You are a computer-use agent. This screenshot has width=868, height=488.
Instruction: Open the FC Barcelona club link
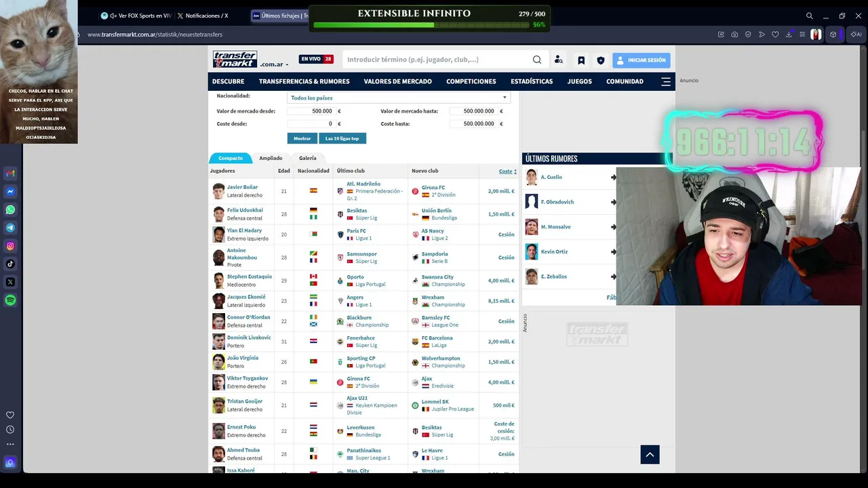point(437,338)
